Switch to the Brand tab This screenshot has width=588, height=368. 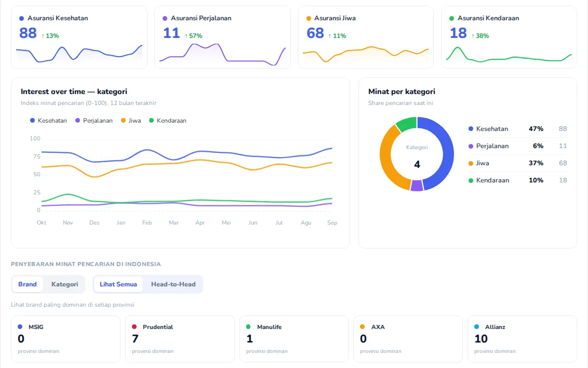click(x=28, y=284)
